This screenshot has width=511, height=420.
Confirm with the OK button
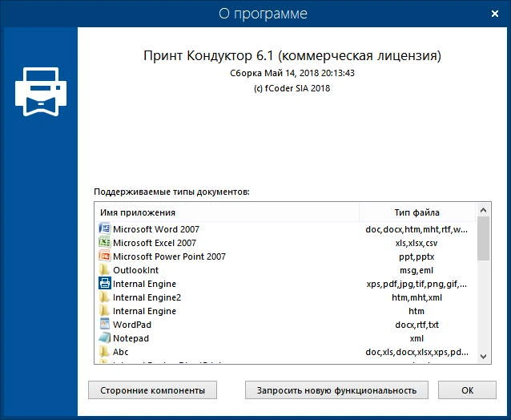(467, 390)
